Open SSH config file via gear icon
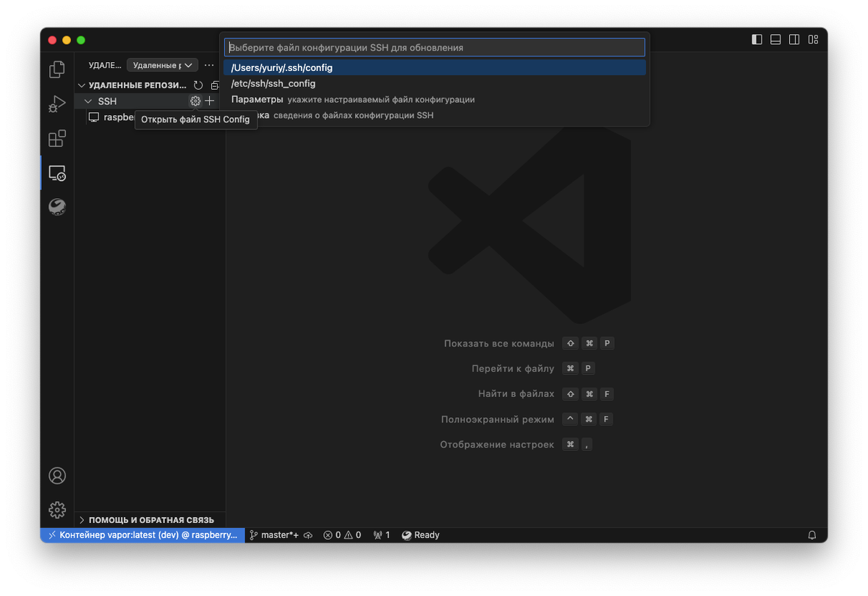The image size is (868, 596). click(x=195, y=101)
